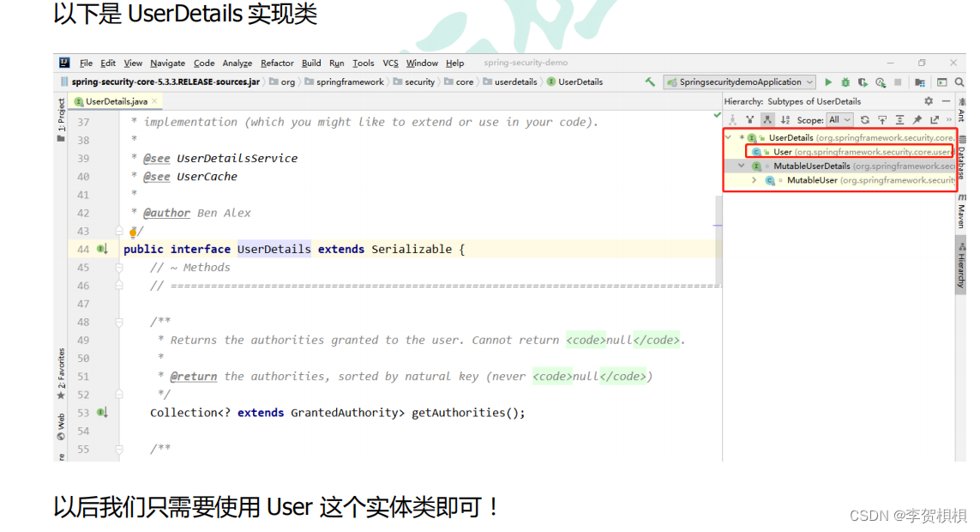The height and width of the screenshot is (532, 980).
Task: Click the implementations gutter icon on line 53
Action: coord(103,413)
